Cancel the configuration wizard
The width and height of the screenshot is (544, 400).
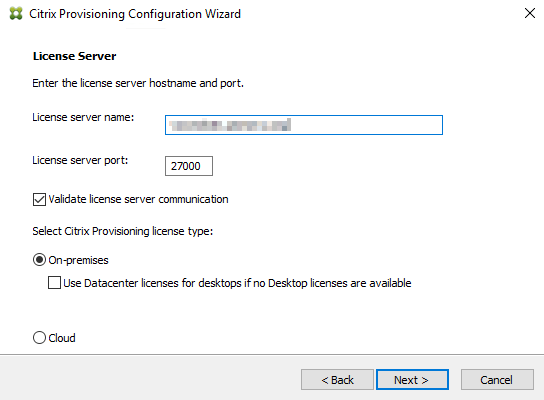[x=497, y=380]
